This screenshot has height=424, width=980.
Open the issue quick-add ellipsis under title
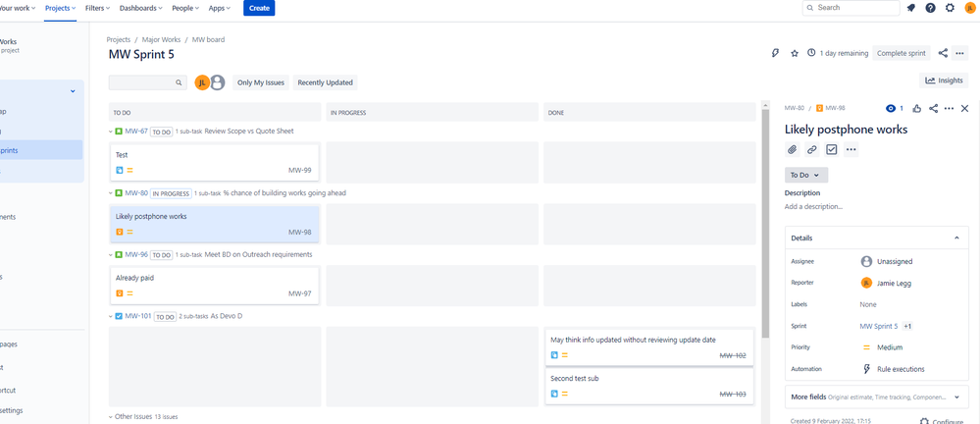tap(851, 149)
